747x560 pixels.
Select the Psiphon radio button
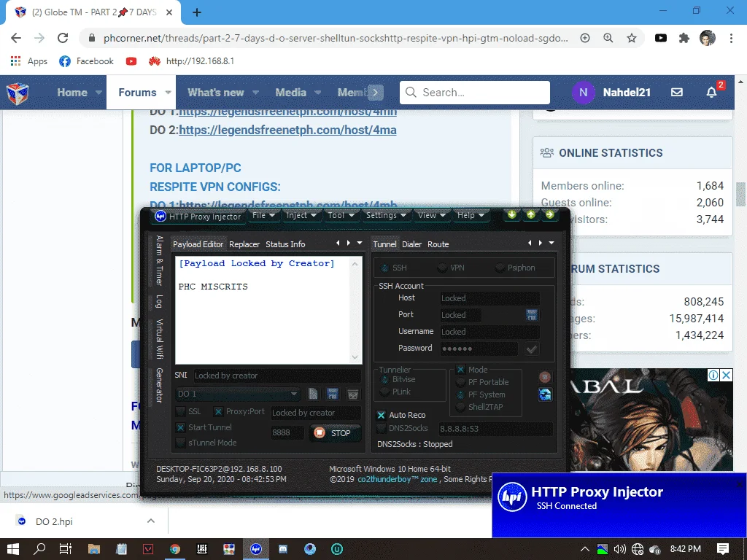click(500, 268)
